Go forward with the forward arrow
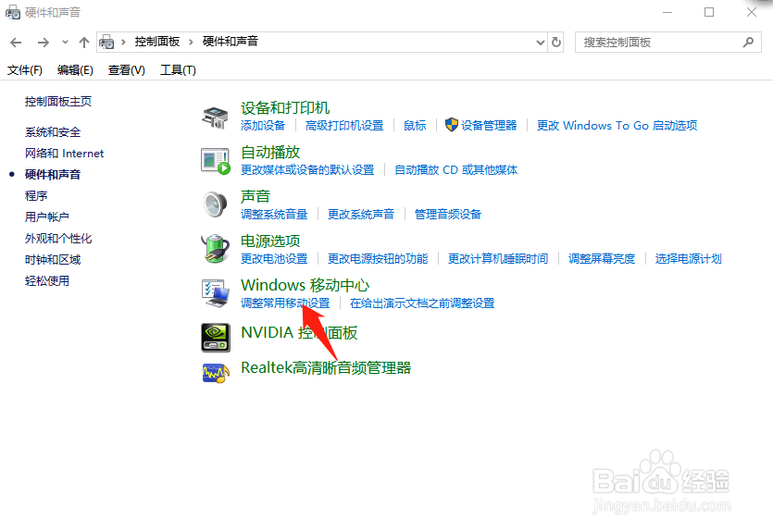Screen dimensions: 773x532 tap(44, 43)
